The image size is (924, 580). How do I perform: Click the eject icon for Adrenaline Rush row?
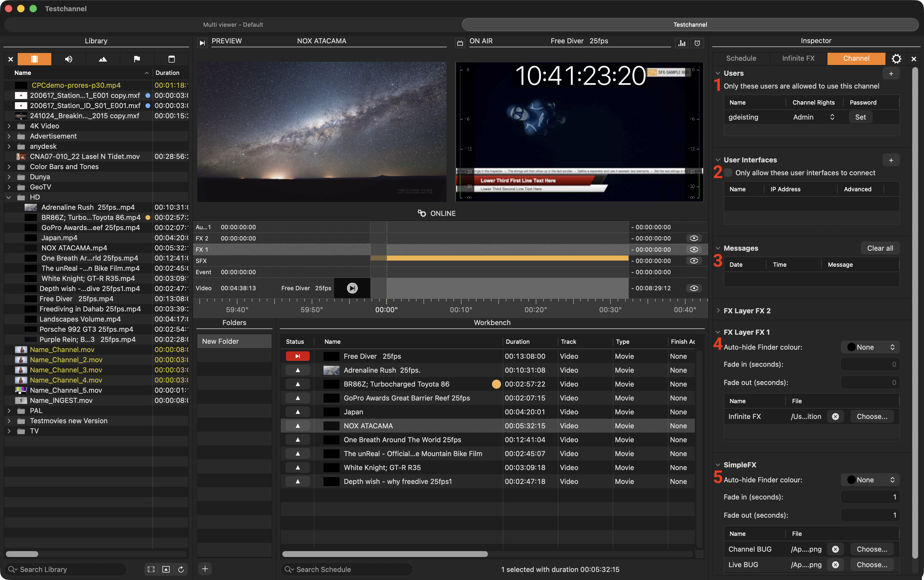click(297, 370)
